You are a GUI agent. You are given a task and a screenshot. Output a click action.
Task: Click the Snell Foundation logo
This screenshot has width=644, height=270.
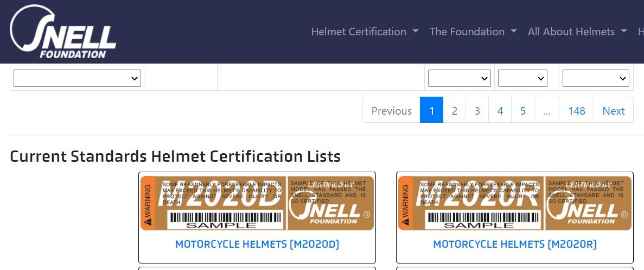(63, 32)
